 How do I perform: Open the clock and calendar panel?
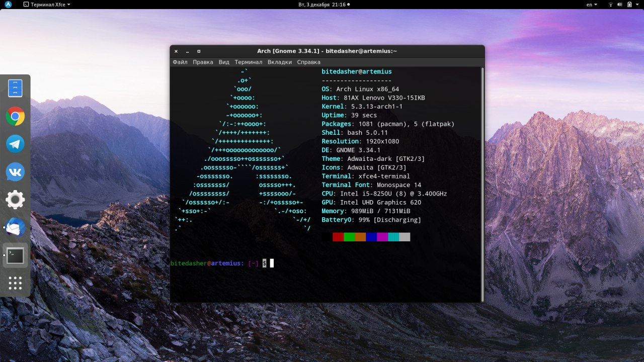(x=324, y=4)
